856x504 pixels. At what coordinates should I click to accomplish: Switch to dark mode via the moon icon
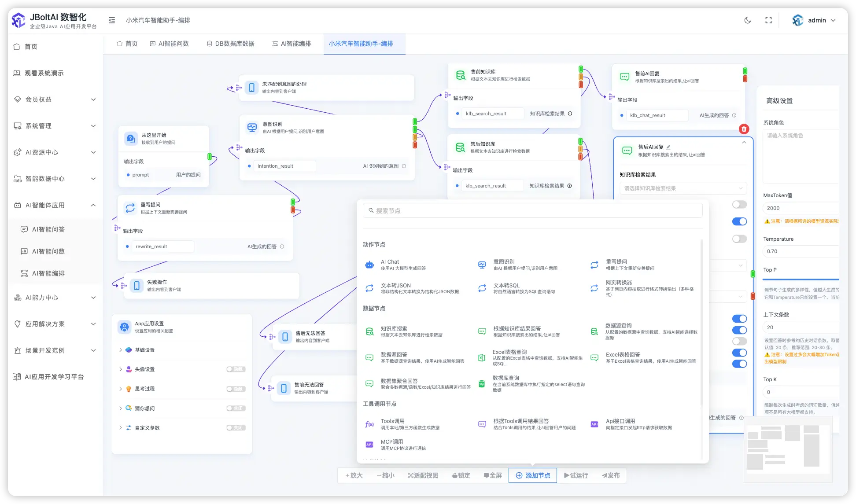point(747,20)
